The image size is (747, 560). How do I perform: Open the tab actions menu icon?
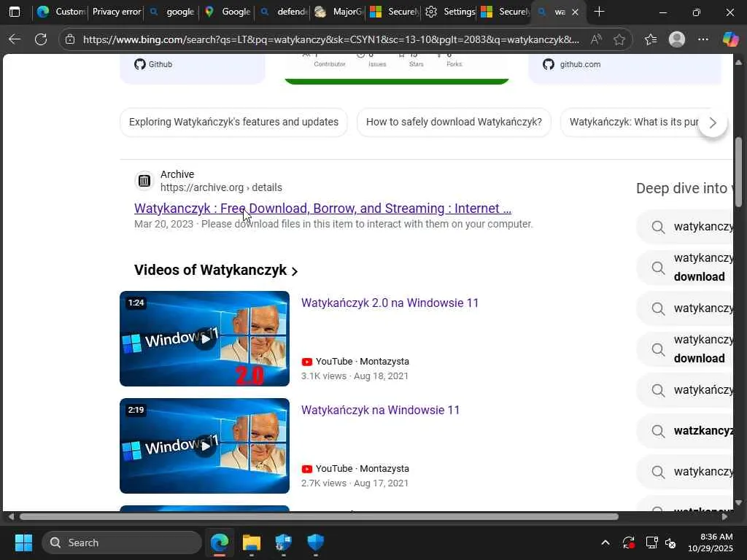15,12
